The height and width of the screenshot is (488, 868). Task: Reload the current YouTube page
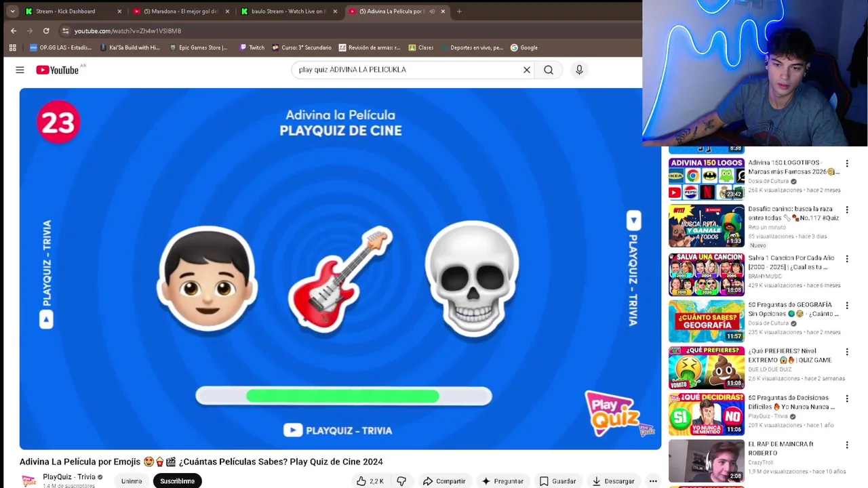click(x=46, y=30)
